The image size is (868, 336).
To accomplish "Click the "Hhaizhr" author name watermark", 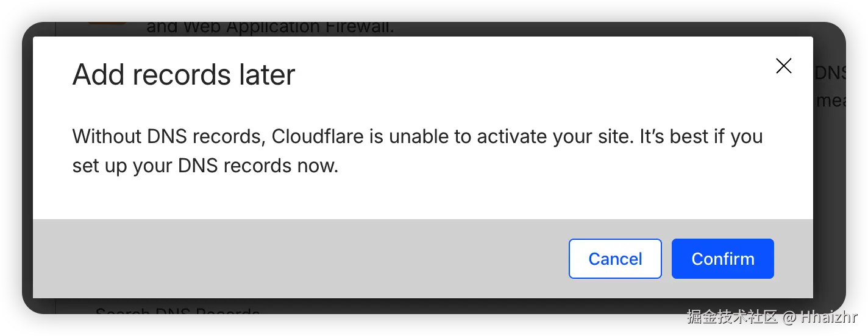I will tap(828, 317).
